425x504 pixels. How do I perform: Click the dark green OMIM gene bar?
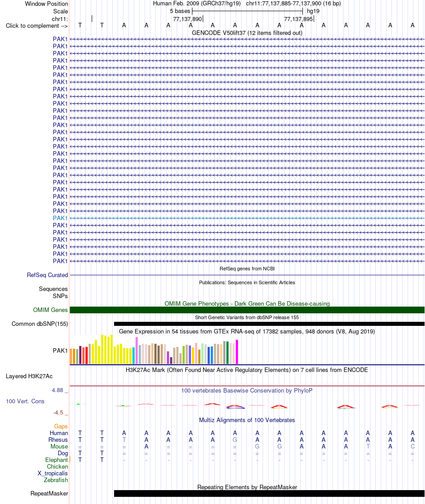247,310
